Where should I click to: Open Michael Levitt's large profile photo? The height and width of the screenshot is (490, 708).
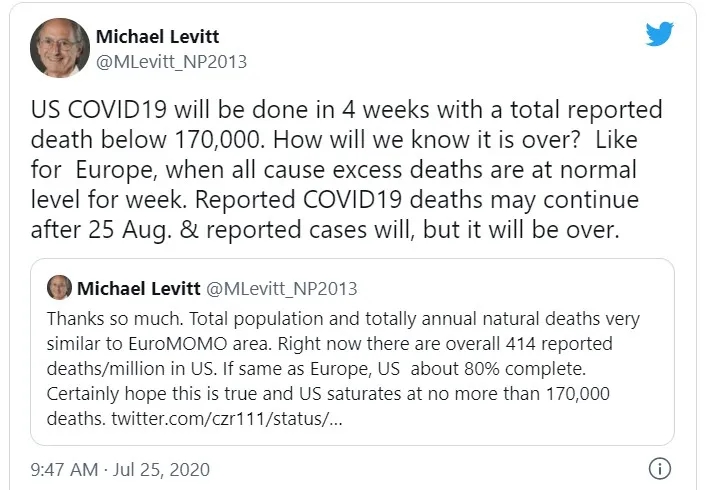pos(60,47)
